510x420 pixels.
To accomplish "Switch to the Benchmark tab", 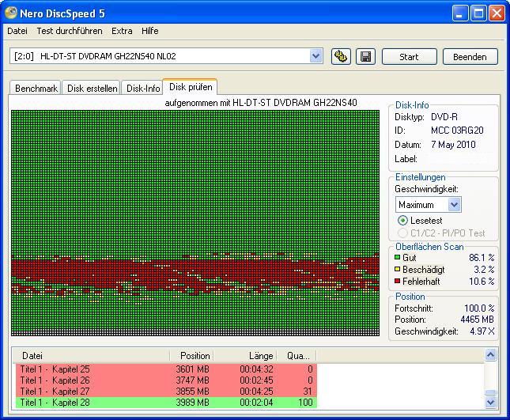I will 36,89.
